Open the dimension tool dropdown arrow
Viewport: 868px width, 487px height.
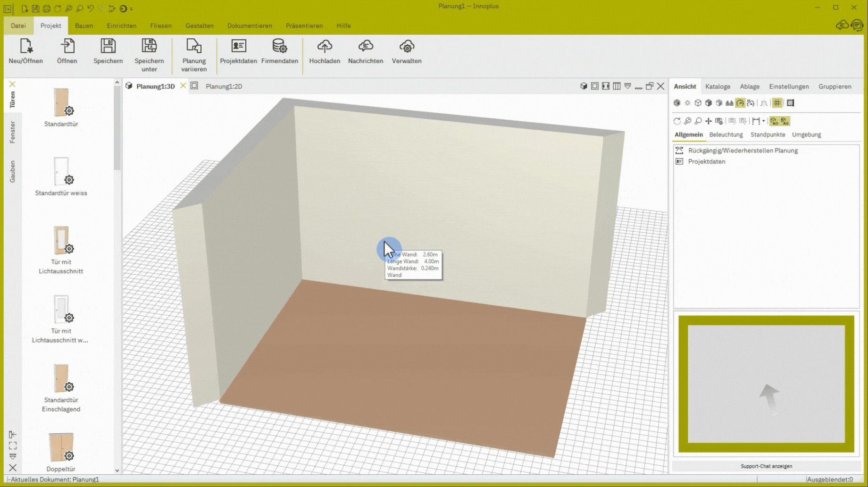763,121
